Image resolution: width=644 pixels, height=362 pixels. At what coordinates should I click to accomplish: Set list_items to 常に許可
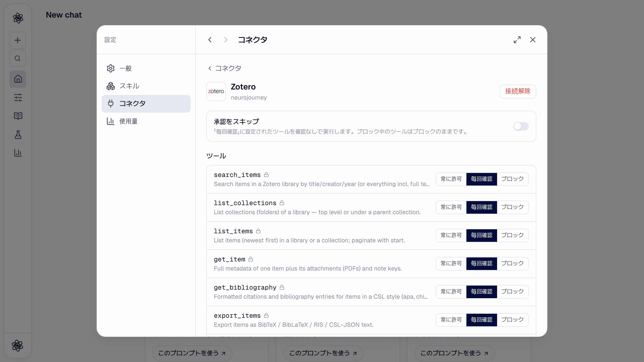pyautogui.click(x=451, y=235)
